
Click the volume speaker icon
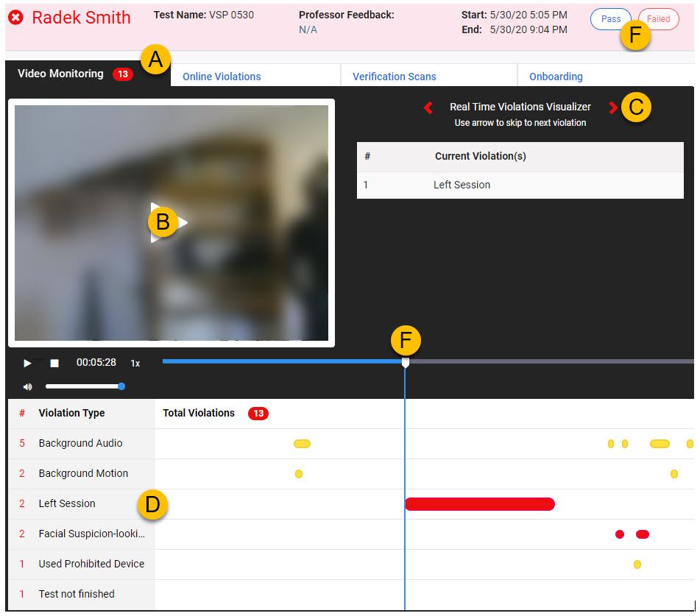(28, 386)
